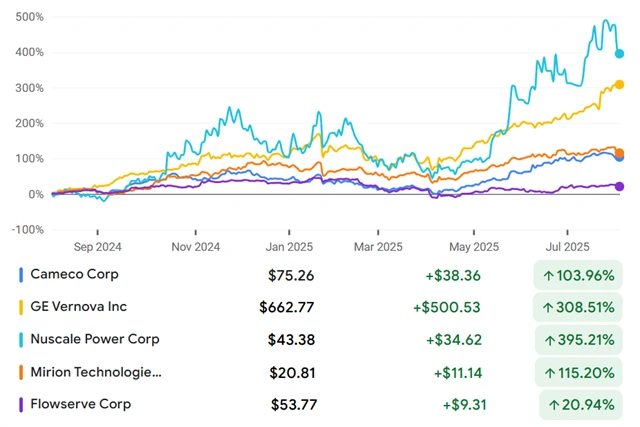Screen dimensions: 640x427
Task: Click the Nuscale 395.21% gain badge
Action: coord(577,339)
